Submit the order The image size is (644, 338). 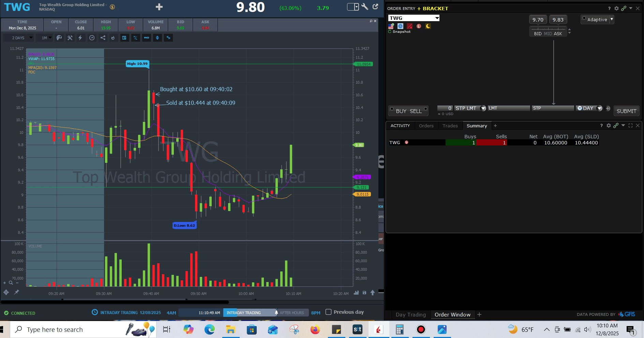[x=626, y=111]
